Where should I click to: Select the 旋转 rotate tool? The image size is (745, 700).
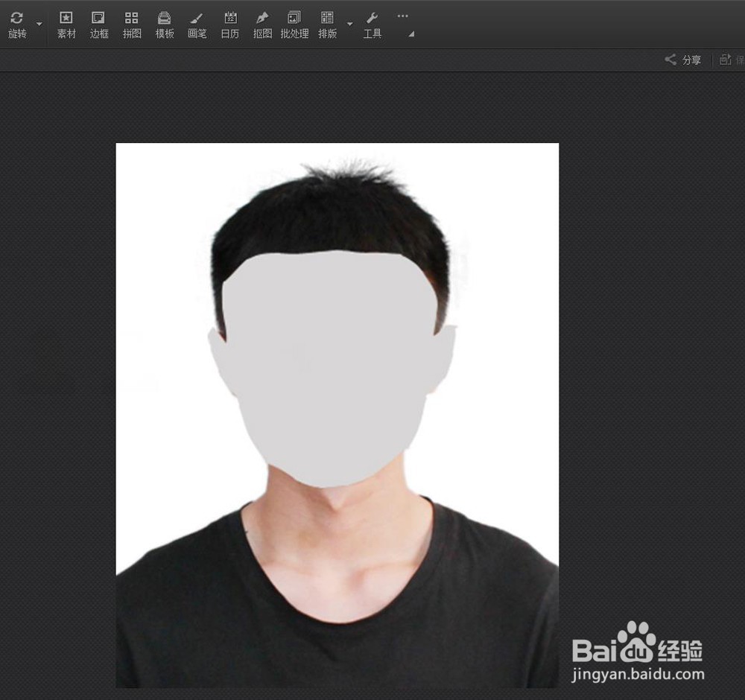17,25
